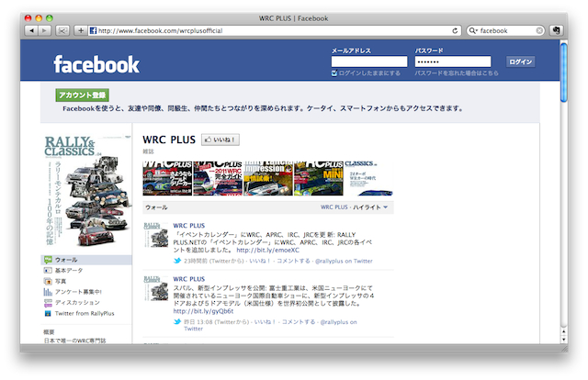Open the Rally & Classics profile cover image
The image size is (588, 380).
click(86, 191)
